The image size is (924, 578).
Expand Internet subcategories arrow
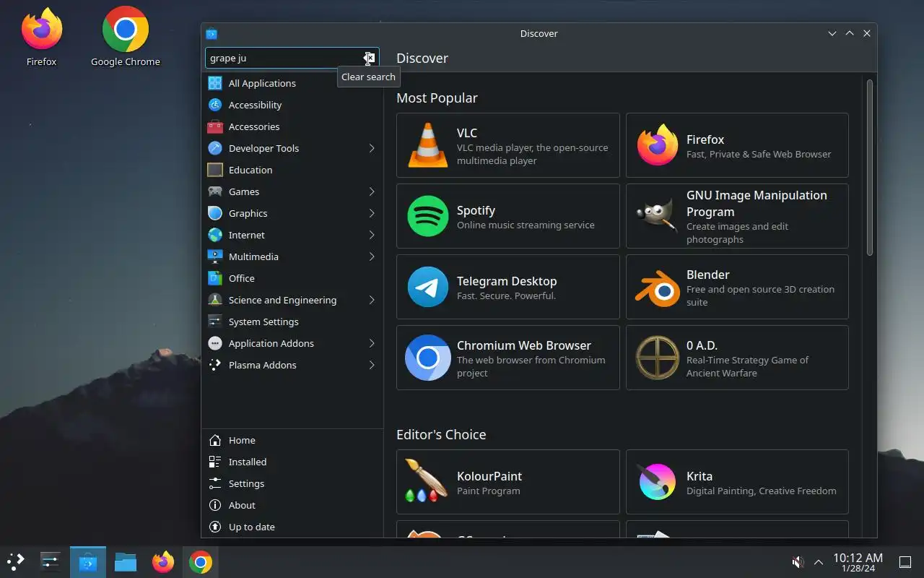point(372,235)
